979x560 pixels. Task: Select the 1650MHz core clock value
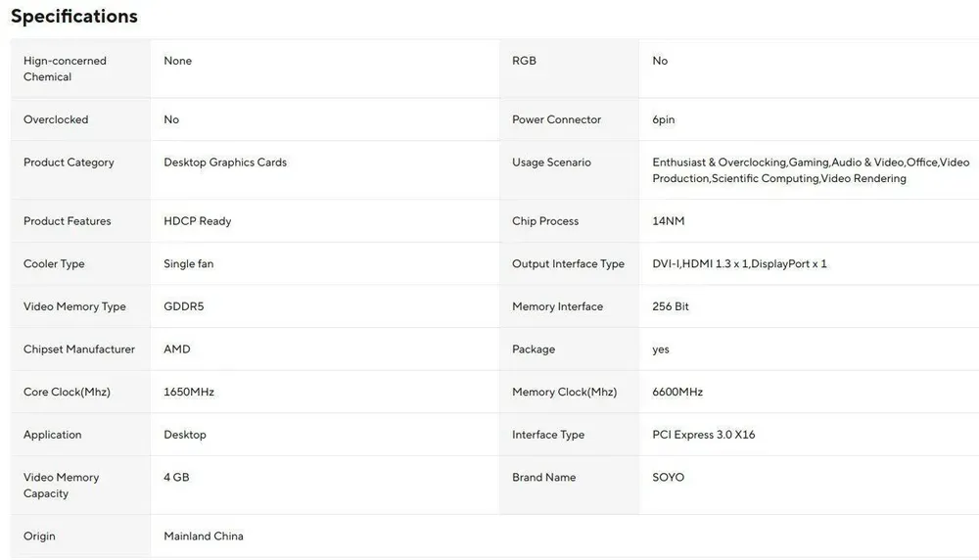click(x=189, y=393)
